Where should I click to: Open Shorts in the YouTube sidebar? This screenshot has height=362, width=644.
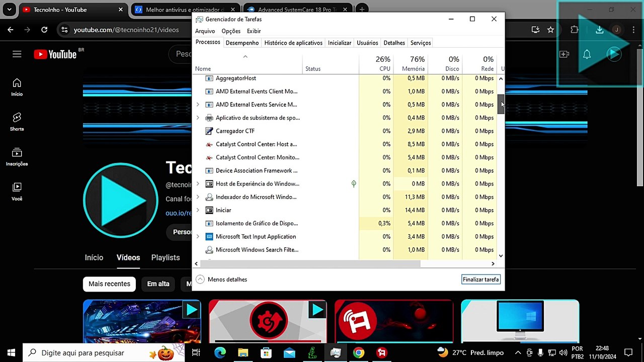point(17,122)
